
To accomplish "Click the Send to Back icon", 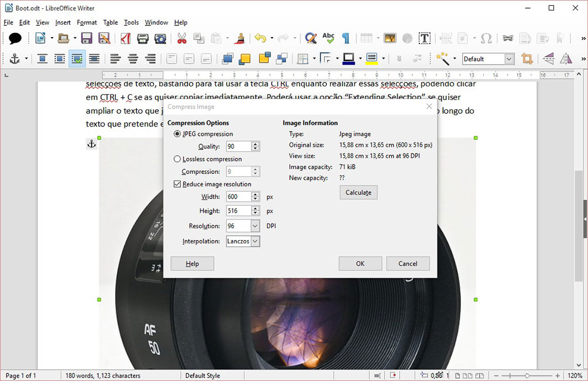I will point(282,59).
